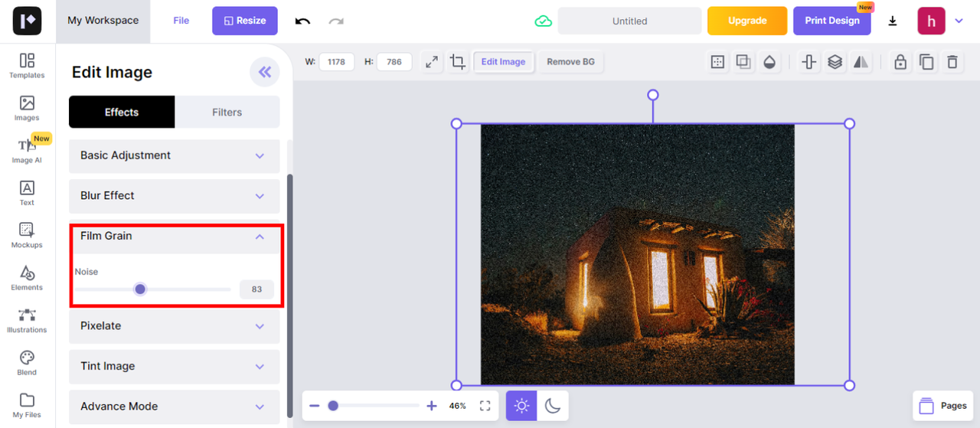Expand the Advance Mode section
Viewport: 980px width, 428px height.
pos(174,407)
